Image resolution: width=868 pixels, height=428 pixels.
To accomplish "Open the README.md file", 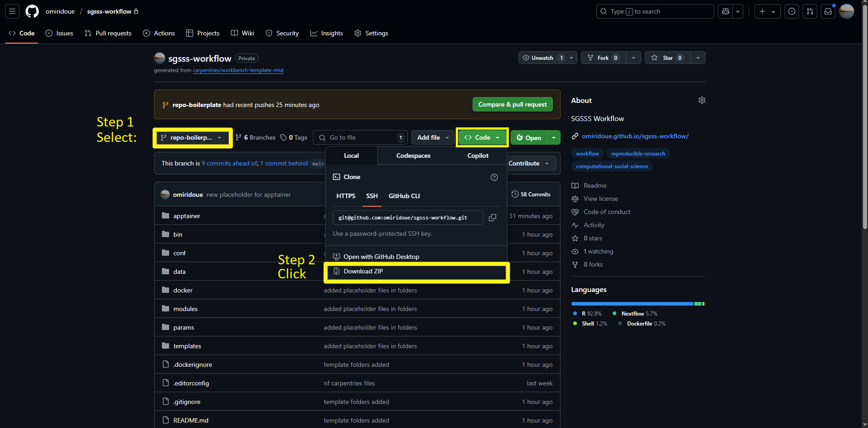I will [191, 420].
